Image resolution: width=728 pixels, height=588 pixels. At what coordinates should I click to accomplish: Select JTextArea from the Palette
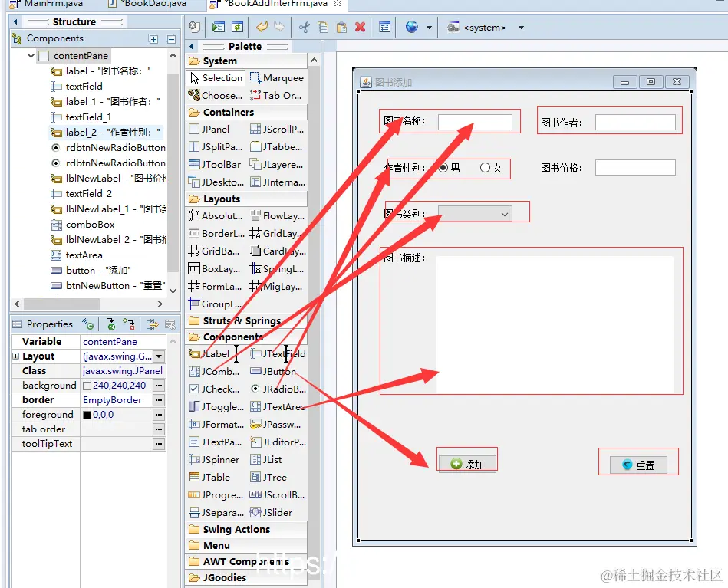[x=278, y=406]
